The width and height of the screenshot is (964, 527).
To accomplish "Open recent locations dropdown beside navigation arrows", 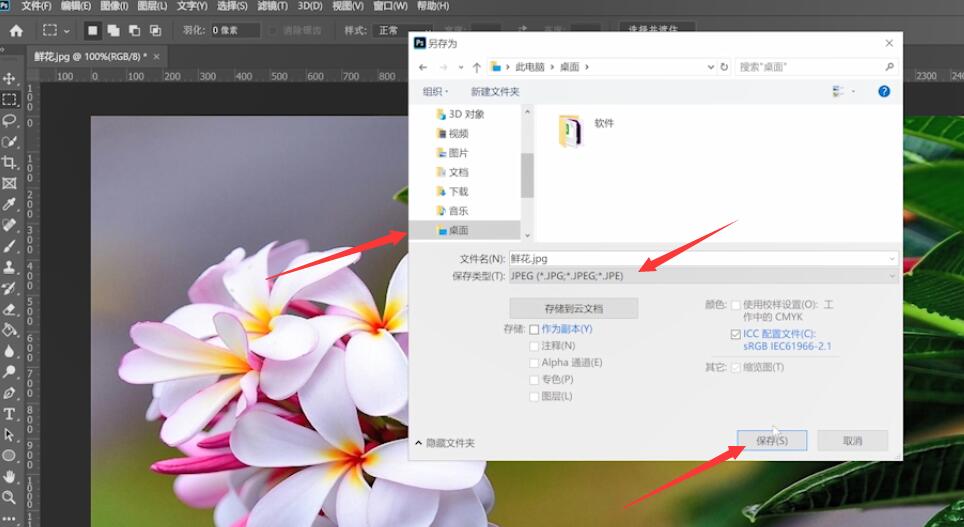I will coord(460,68).
